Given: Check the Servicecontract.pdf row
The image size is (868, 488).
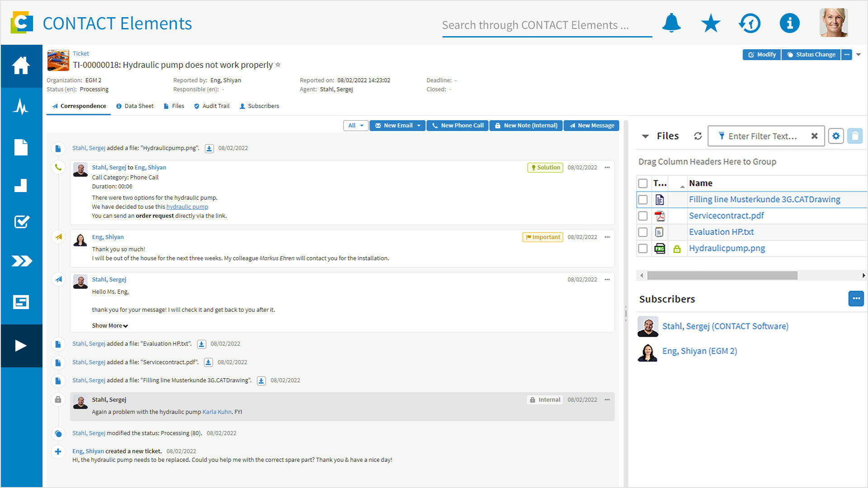Looking at the screenshot, I should pos(643,216).
